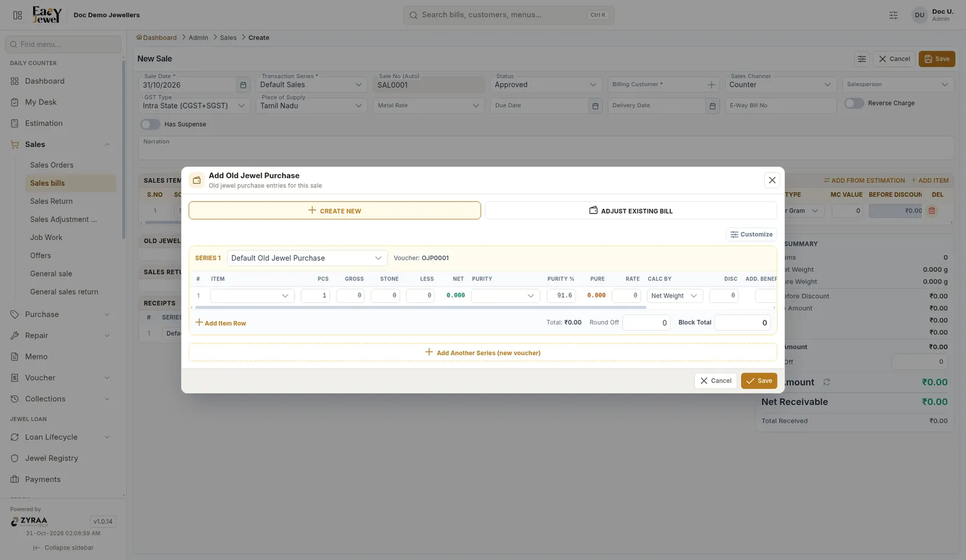Screen dimensions: 966x560
Task: Click the Customize button in dialog
Action: pyautogui.click(x=752, y=235)
